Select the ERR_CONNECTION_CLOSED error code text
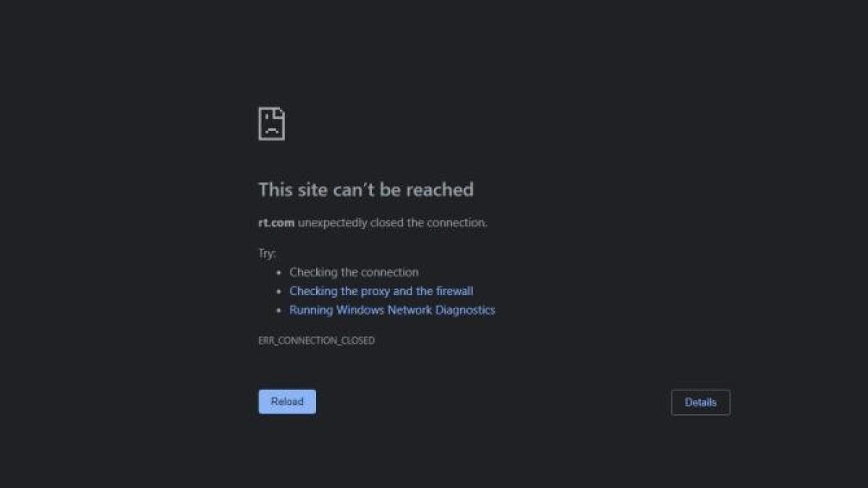 (x=316, y=341)
